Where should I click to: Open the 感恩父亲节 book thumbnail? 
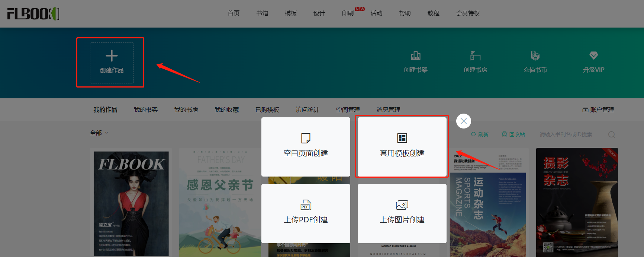coord(220,203)
